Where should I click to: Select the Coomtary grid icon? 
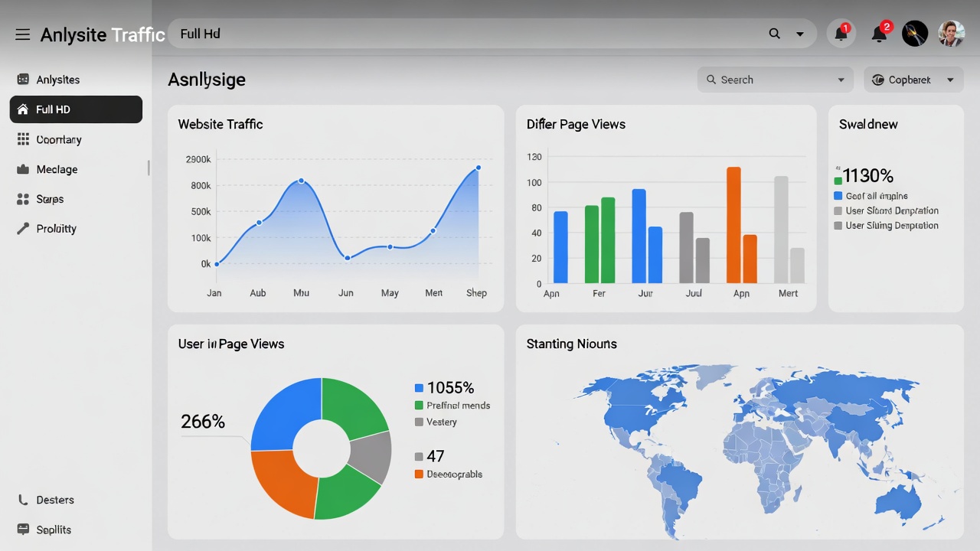coord(23,139)
